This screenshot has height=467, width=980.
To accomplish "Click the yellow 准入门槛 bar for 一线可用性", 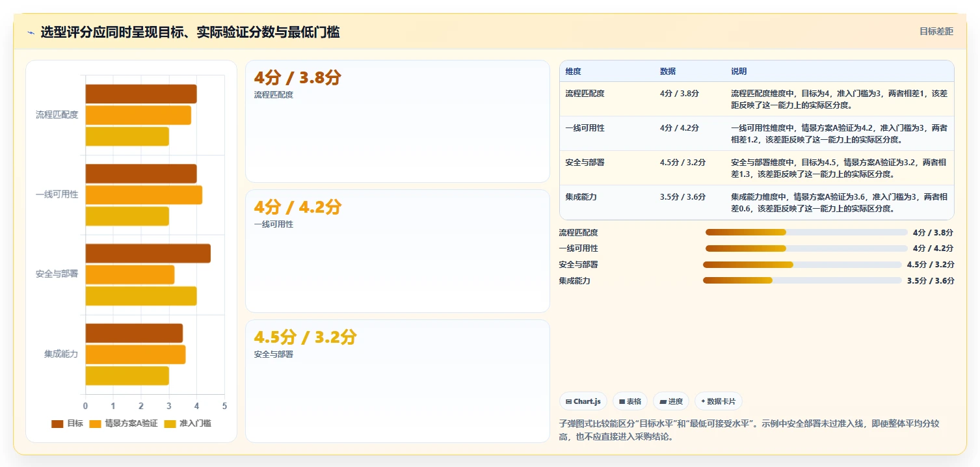I will tap(127, 216).
